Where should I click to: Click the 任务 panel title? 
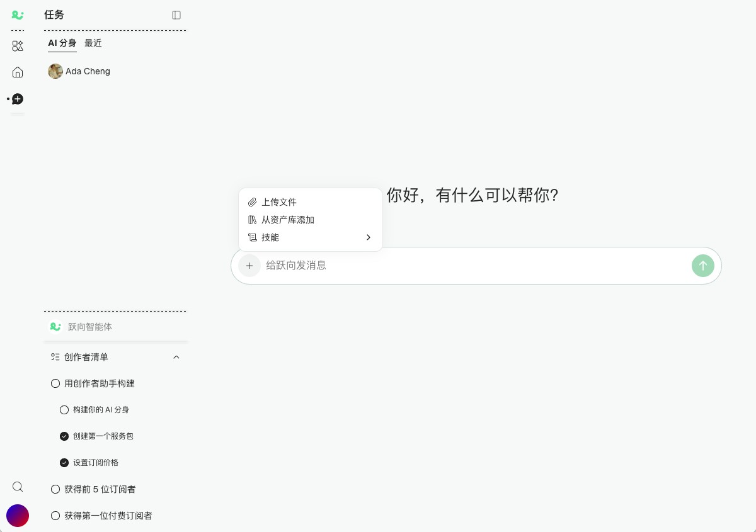(54, 14)
